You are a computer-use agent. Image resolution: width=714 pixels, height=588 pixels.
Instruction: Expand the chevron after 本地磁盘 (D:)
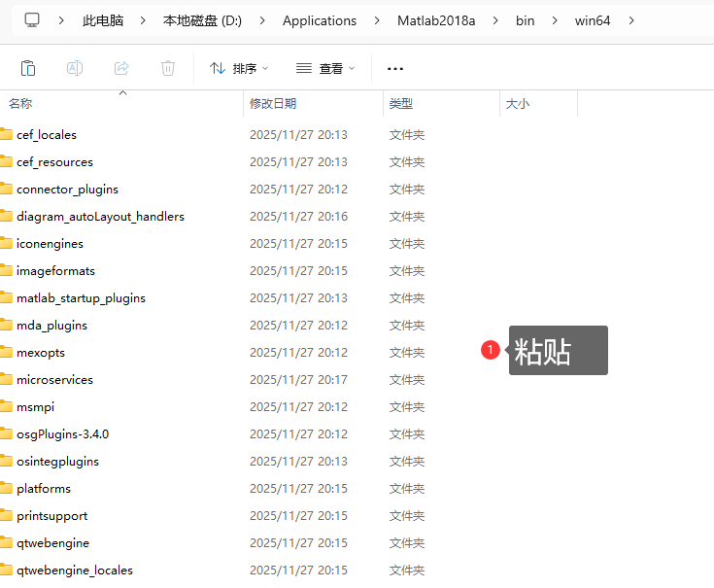click(262, 20)
